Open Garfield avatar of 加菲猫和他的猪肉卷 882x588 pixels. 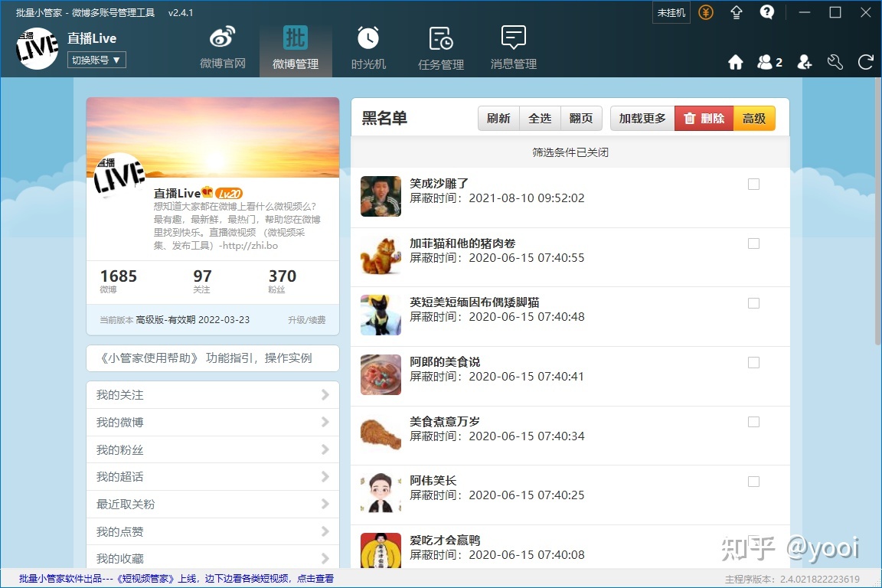coord(381,256)
